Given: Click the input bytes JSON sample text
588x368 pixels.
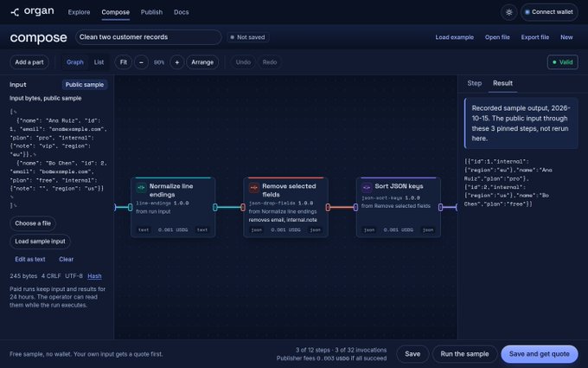Looking at the screenshot, I should tap(59, 158).
